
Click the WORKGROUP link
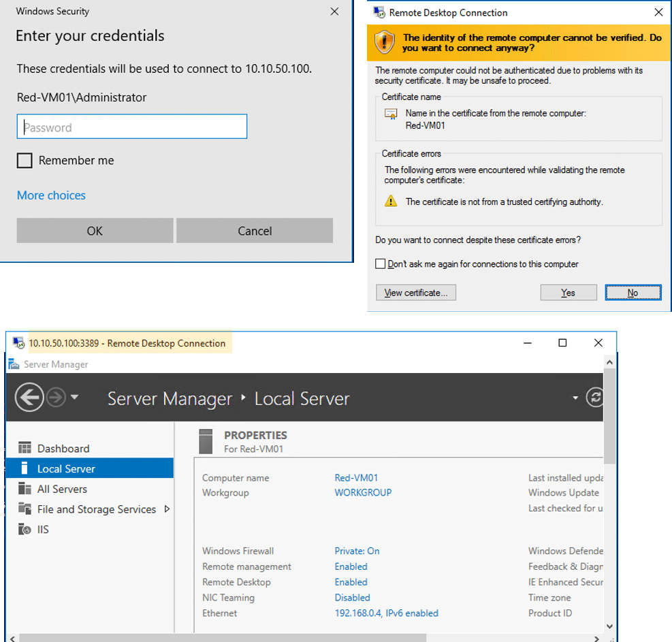(x=363, y=492)
